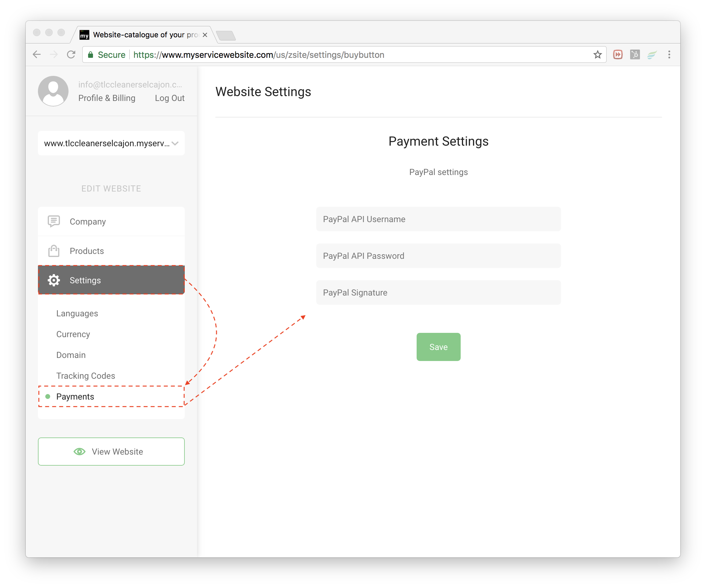Click the eye icon on View Website
706x588 pixels.
(x=79, y=452)
